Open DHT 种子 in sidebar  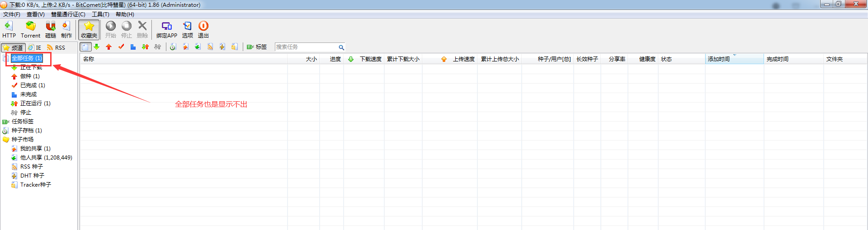[32, 176]
